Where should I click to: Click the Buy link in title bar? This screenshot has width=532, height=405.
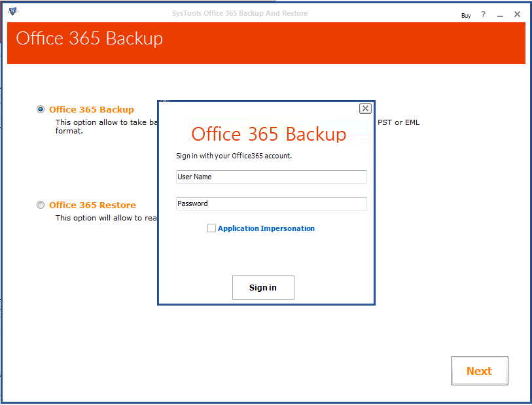[x=466, y=15]
